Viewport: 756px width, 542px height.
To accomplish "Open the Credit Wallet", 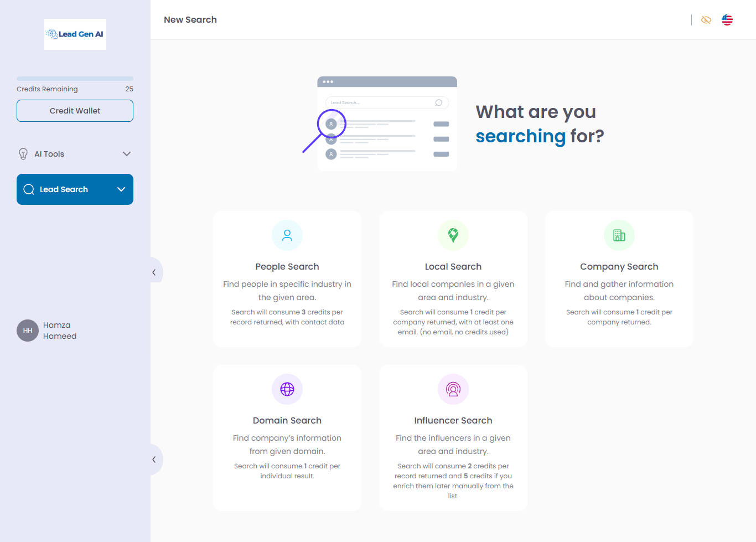I will tap(75, 111).
